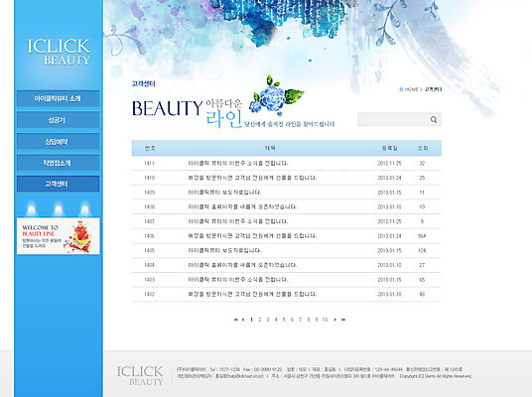Open the title of post number 1411

[238, 163]
